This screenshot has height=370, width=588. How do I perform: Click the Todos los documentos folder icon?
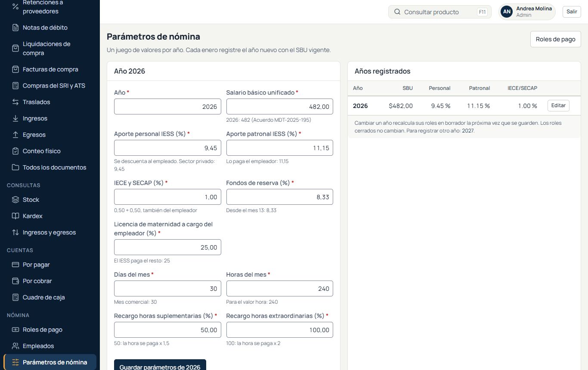(15, 167)
